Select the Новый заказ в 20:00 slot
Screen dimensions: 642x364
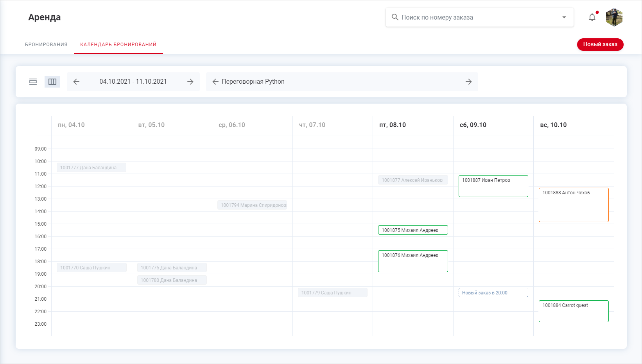[493, 292]
